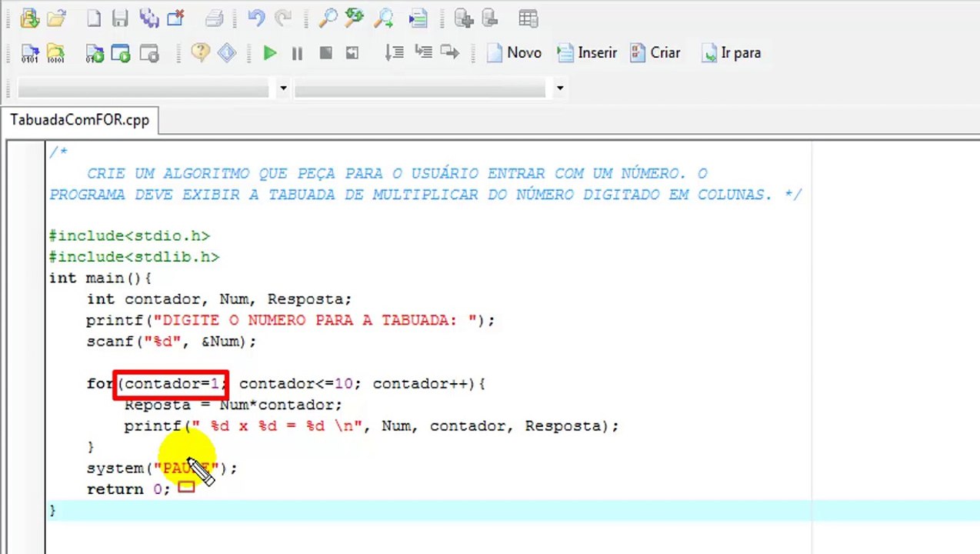Stop execution with the square icon

coord(325,53)
